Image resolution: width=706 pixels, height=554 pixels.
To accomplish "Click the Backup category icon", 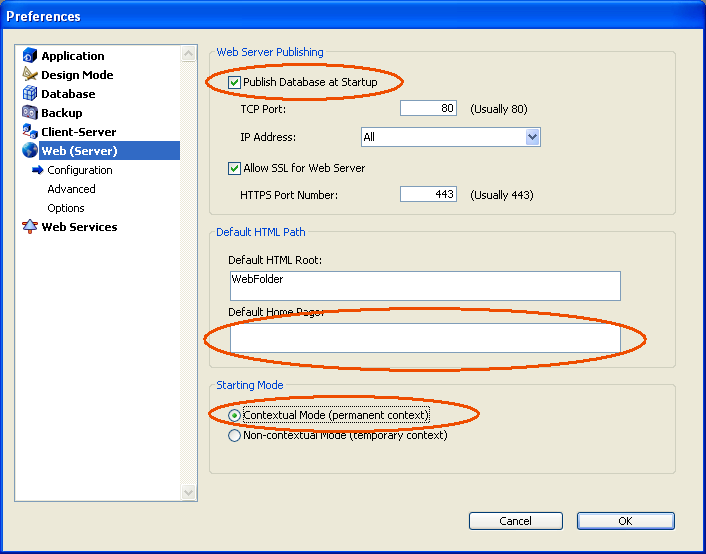I will [30, 113].
